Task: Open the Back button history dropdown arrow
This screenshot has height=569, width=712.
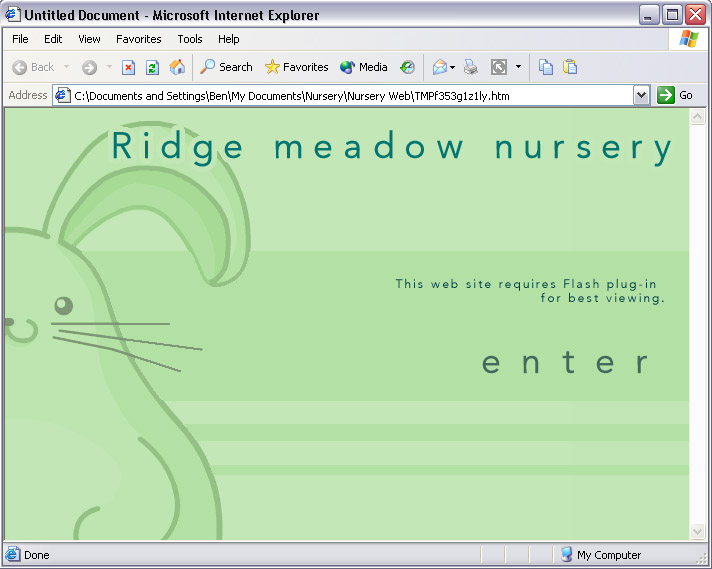Action: click(x=67, y=67)
